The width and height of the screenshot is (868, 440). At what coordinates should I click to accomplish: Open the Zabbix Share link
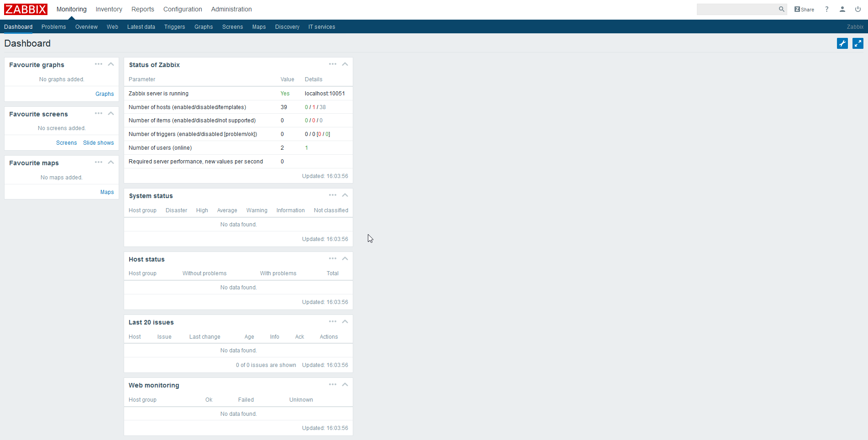coord(804,9)
